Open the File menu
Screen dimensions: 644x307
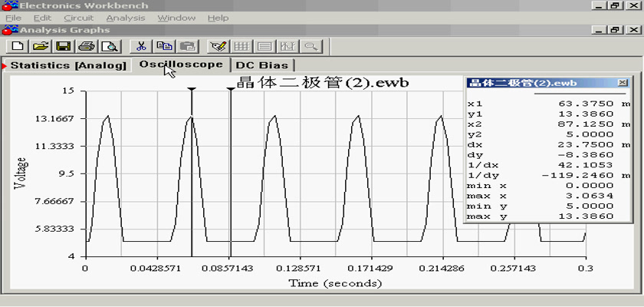pos(13,18)
